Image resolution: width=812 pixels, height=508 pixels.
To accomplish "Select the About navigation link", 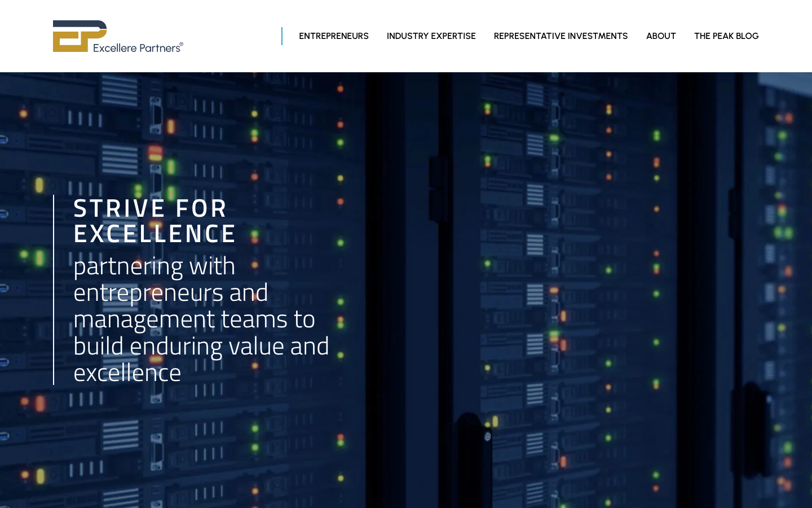I will pos(661,36).
